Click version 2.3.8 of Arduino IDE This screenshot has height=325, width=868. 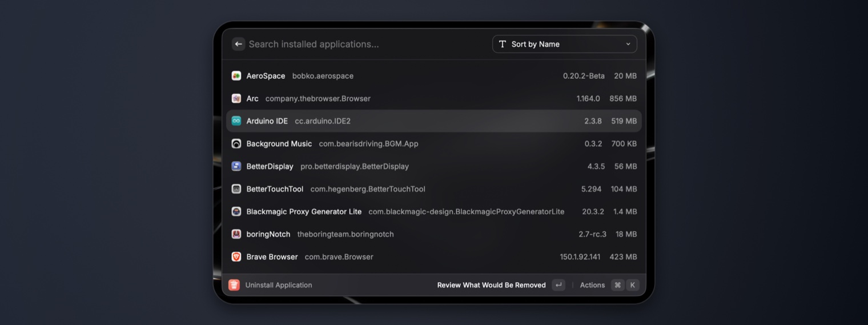pyautogui.click(x=593, y=121)
